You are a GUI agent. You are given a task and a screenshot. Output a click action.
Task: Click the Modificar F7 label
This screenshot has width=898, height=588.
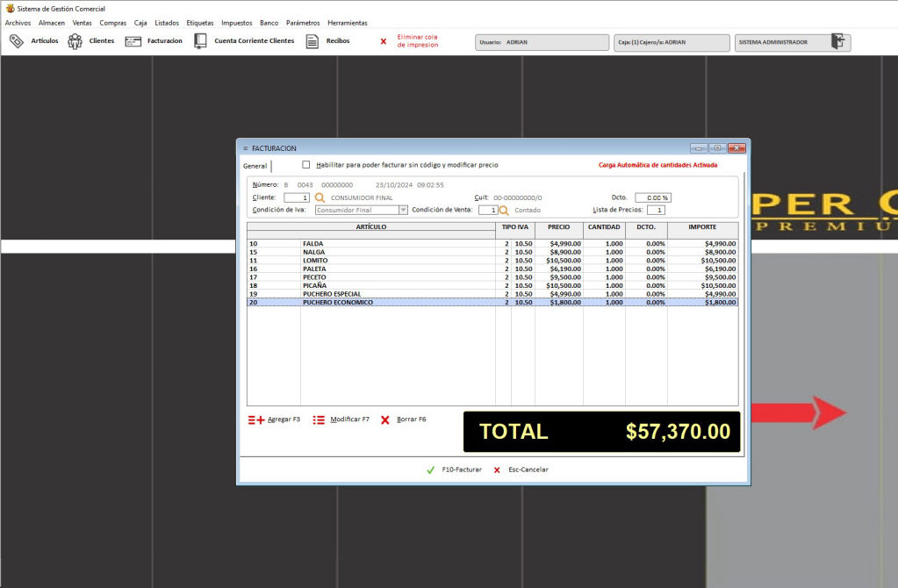click(x=350, y=419)
